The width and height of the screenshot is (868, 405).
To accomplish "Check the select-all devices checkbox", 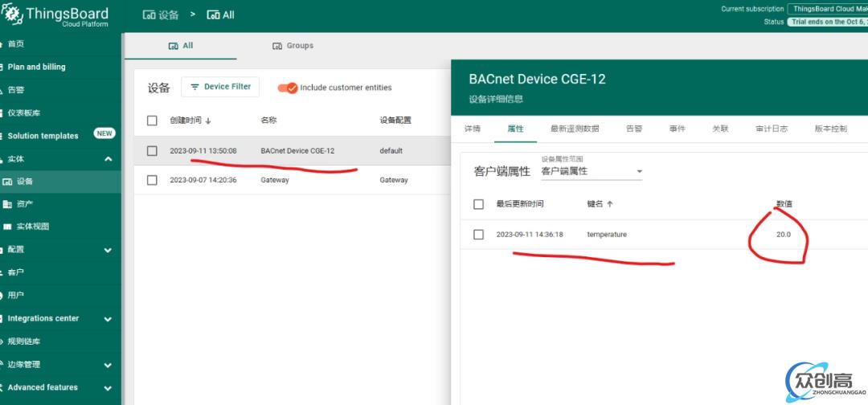I will (152, 121).
